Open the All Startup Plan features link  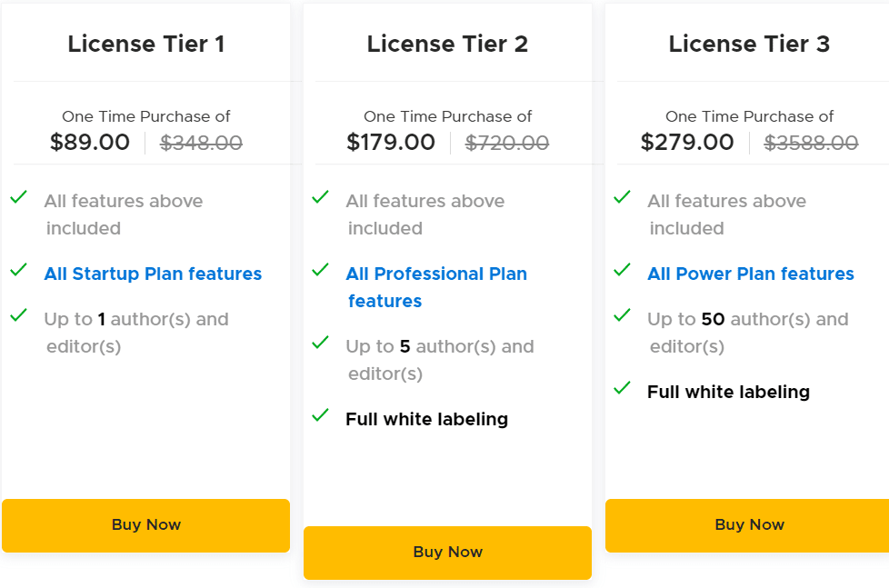pyautogui.click(x=153, y=274)
